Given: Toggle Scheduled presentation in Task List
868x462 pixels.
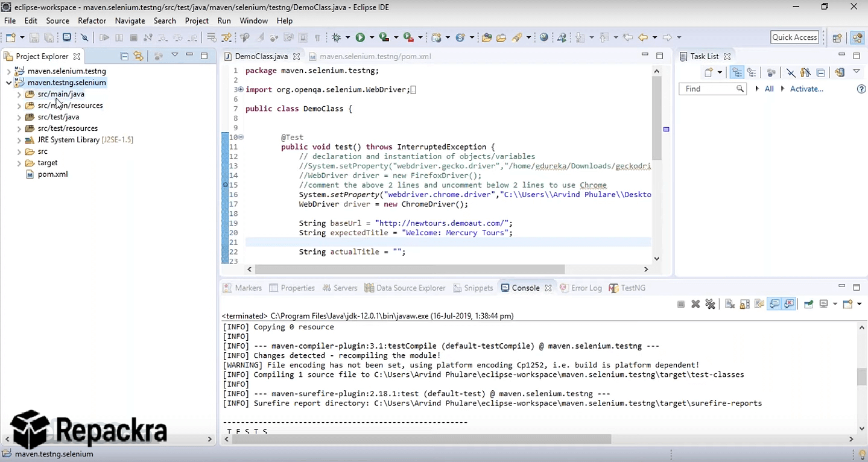Looking at the screenshot, I should point(752,72).
